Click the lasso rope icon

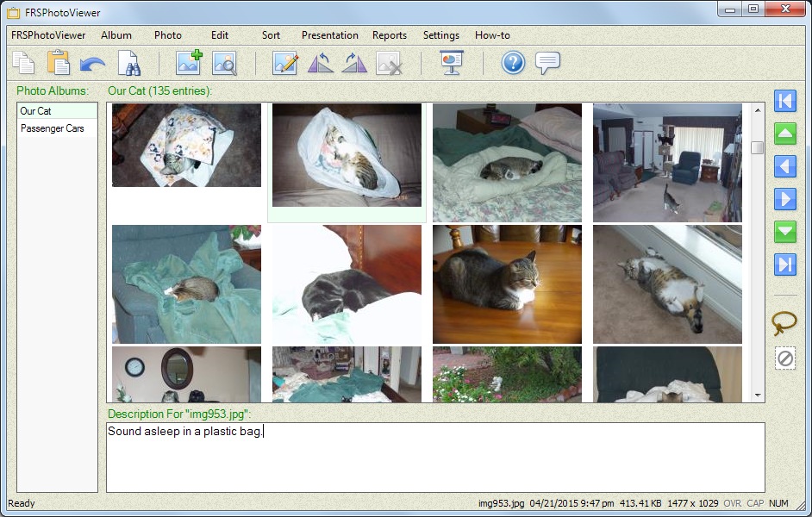click(x=784, y=323)
